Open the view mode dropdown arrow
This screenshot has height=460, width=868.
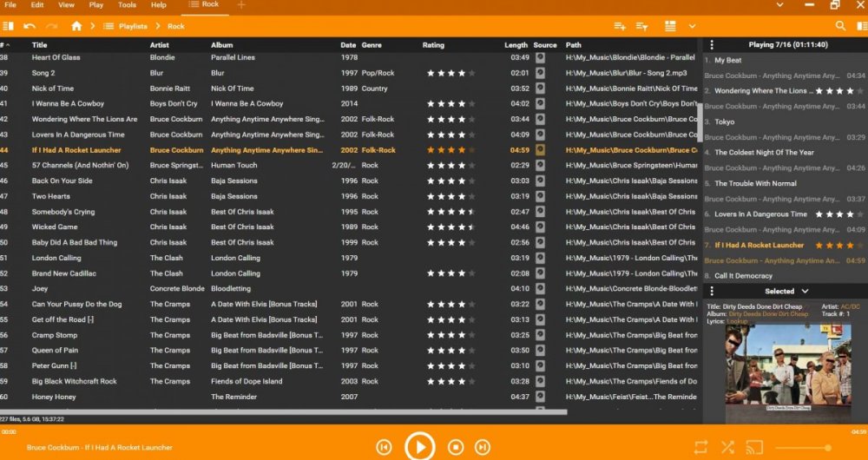[692, 26]
